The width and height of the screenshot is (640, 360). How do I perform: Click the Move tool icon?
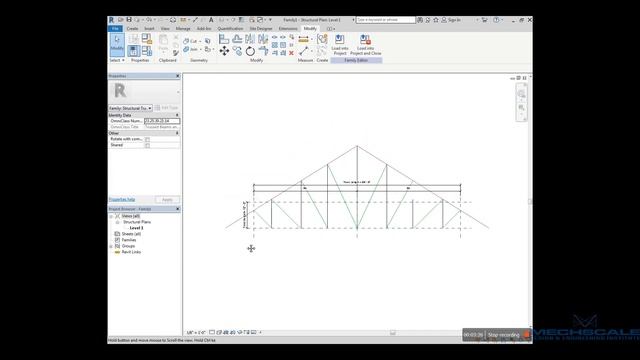[x=224, y=51]
